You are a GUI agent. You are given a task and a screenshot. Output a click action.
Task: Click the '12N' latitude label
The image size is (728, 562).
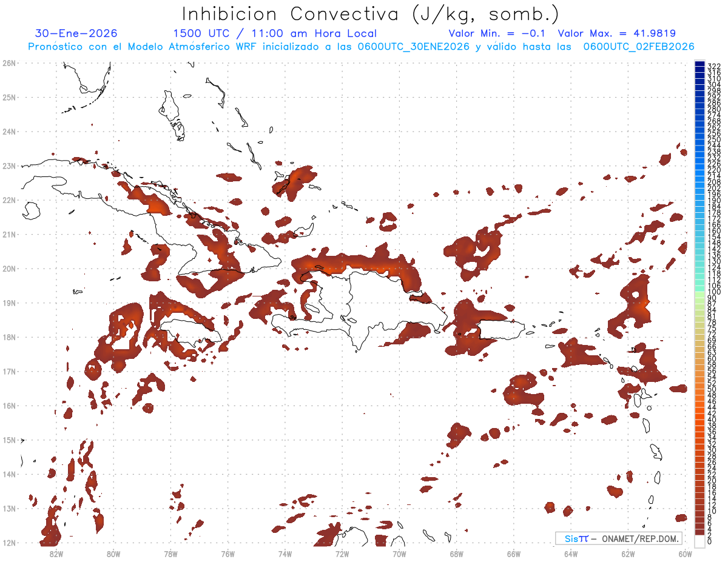click(x=8, y=543)
